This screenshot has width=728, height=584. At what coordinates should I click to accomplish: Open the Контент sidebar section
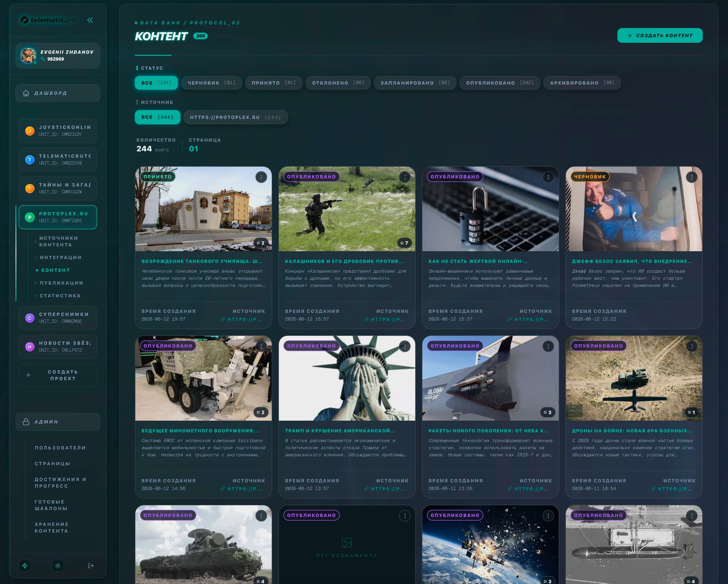55,270
